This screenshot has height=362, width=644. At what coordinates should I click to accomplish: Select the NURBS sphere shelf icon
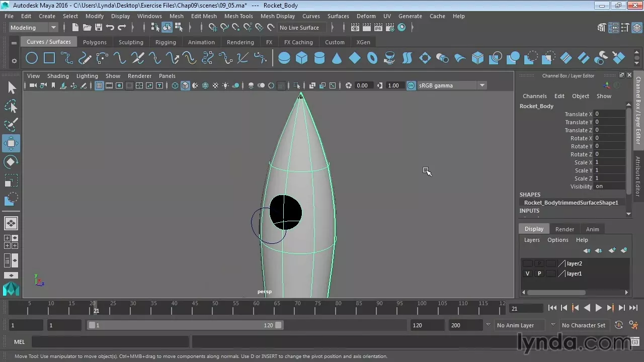284,58
